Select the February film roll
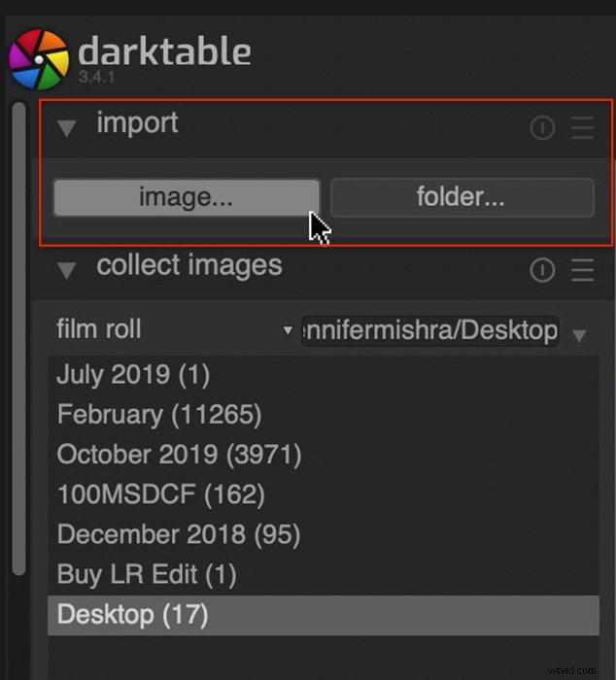The image size is (616, 680). click(x=324, y=415)
